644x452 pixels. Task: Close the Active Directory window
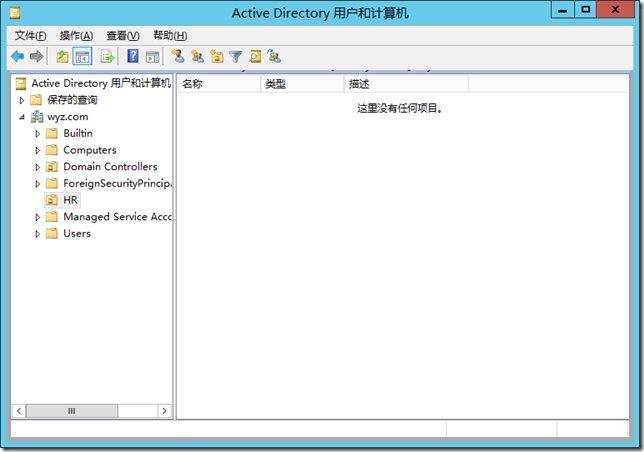point(616,10)
